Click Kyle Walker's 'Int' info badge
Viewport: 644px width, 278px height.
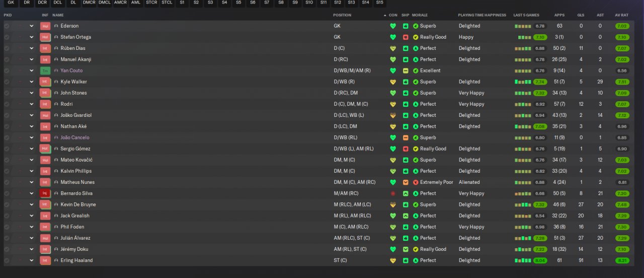pyautogui.click(x=45, y=82)
